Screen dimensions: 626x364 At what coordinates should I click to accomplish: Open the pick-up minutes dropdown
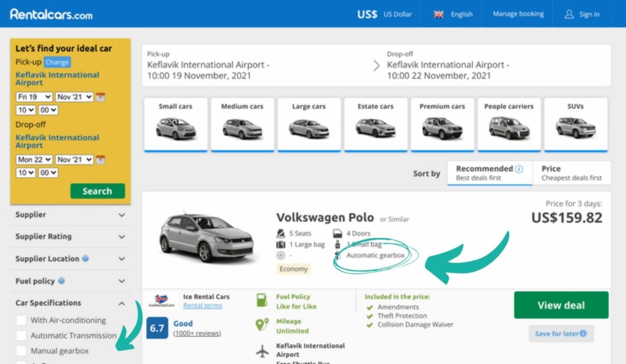click(x=48, y=110)
